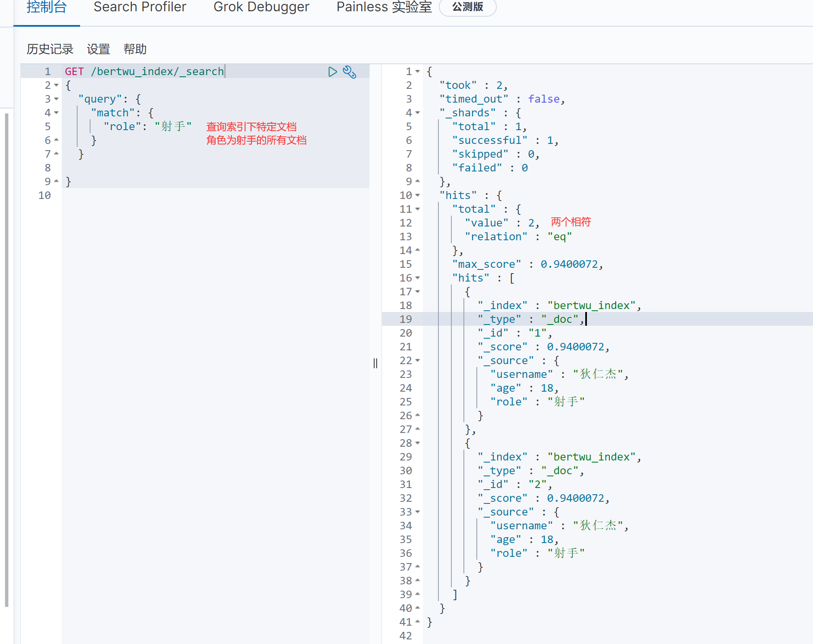Click "relation" : "eq" line
813x644 pixels.
(519, 237)
